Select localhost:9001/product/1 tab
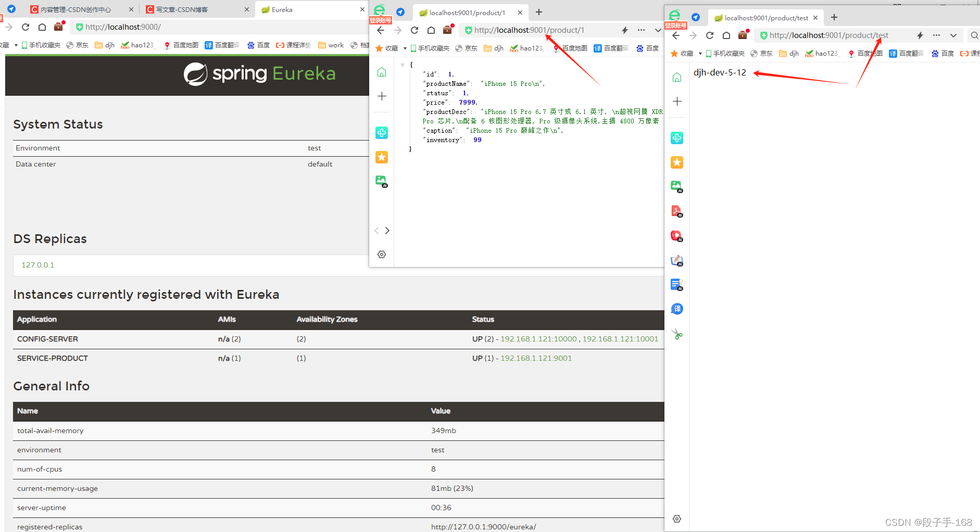 [x=467, y=12]
